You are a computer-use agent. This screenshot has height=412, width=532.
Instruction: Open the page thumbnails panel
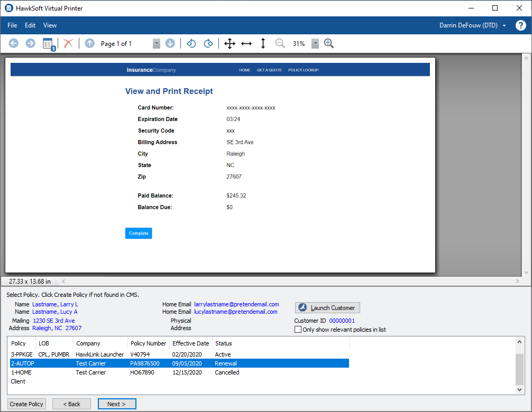49,43
